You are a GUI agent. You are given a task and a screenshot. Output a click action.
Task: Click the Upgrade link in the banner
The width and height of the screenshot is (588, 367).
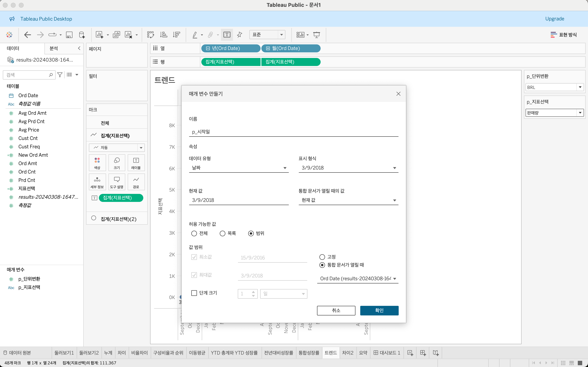pos(554,19)
